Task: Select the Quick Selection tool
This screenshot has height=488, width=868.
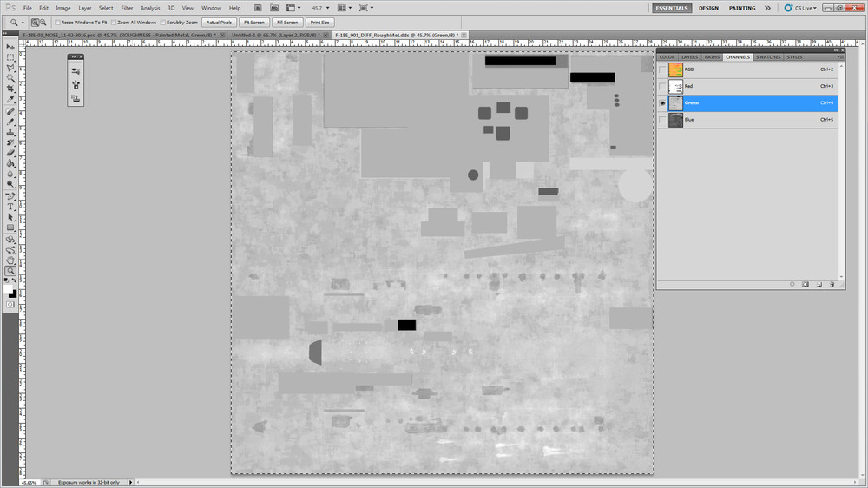Action: point(10,79)
